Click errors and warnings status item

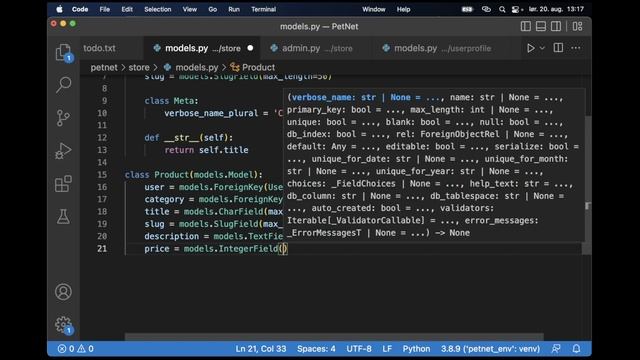coord(76,349)
